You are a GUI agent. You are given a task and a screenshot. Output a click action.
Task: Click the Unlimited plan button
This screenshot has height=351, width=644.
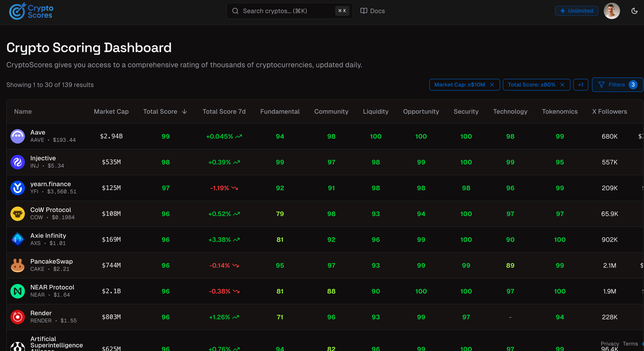click(577, 11)
